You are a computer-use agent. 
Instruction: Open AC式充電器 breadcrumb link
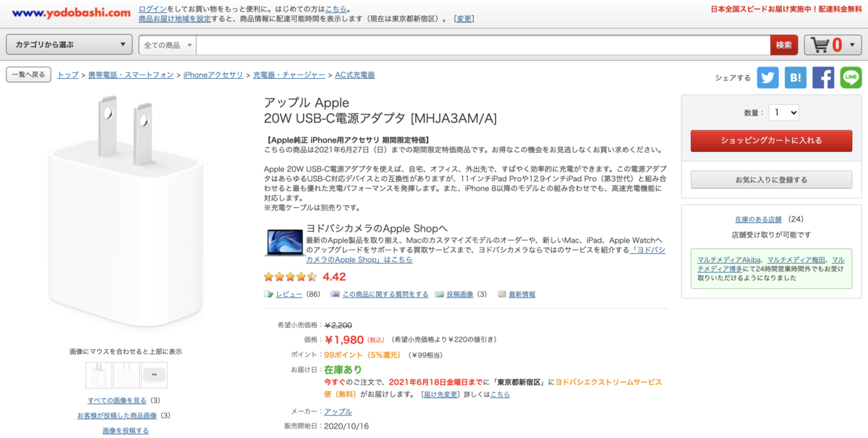click(354, 75)
